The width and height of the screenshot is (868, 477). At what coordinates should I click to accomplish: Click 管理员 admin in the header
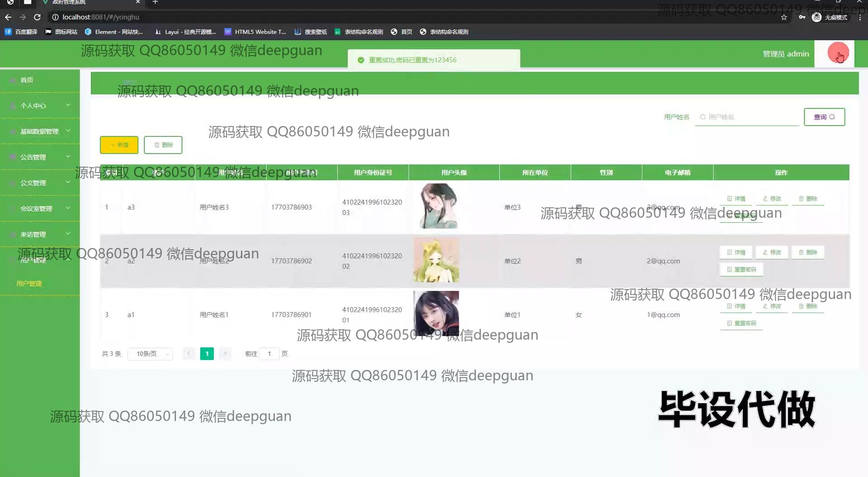tap(786, 54)
